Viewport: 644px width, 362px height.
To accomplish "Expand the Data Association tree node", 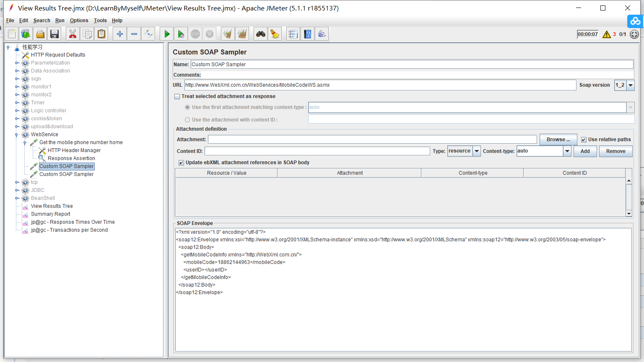I will coord(17,71).
